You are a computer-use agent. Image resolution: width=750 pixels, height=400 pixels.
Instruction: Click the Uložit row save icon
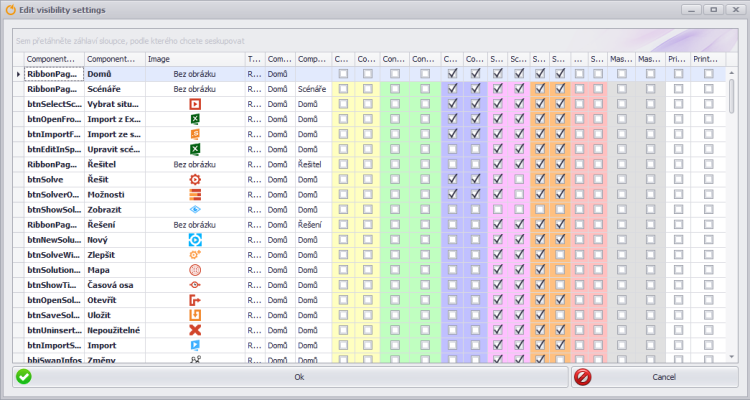[195, 315]
